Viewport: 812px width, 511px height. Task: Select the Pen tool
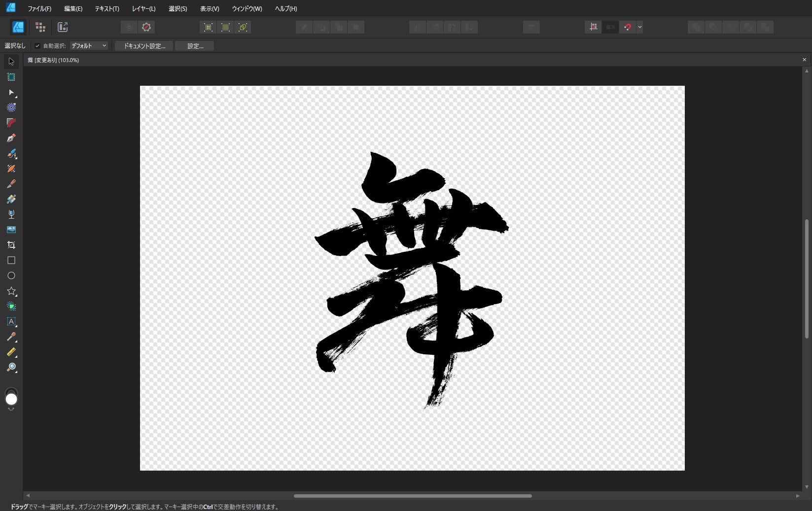coord(11,138)
